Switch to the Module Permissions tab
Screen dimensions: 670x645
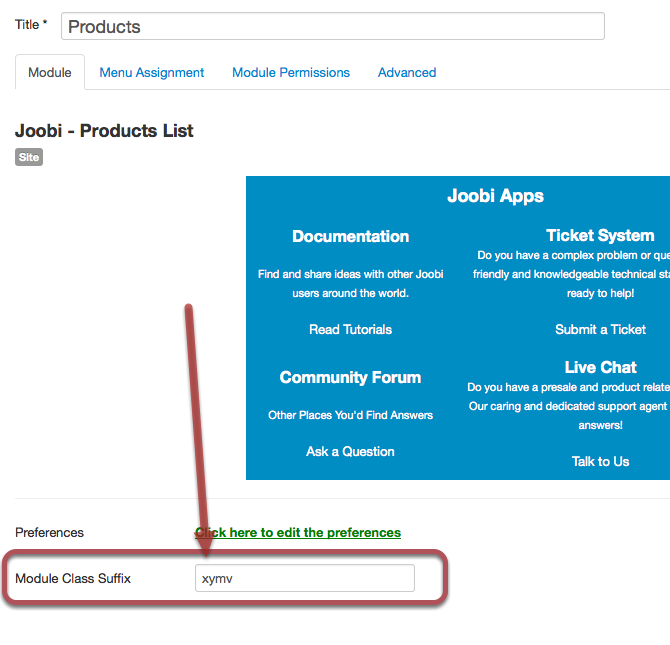pos(291,72)
